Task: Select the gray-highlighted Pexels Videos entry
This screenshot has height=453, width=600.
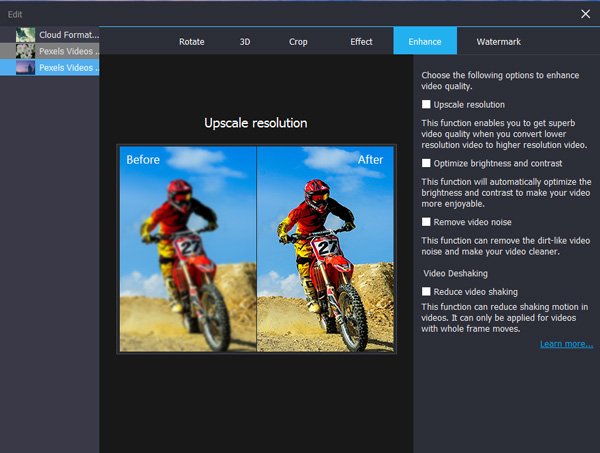Action: (68, 51)
